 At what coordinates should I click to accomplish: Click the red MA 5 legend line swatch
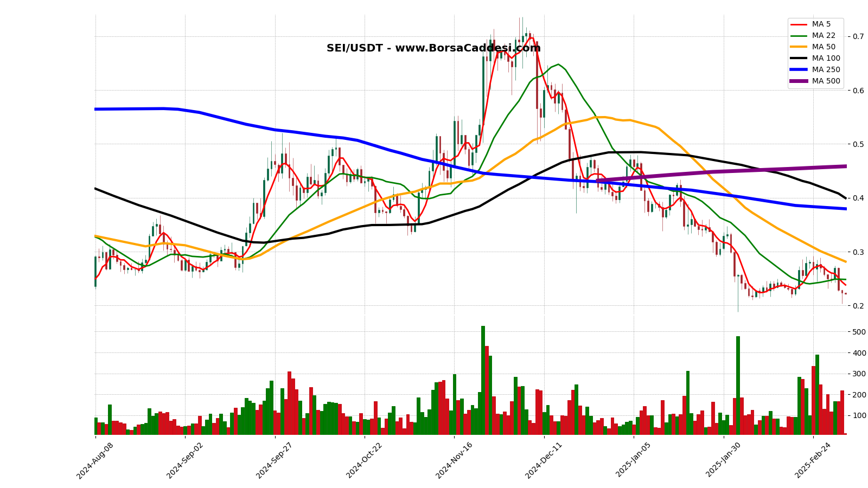[799, 24]
